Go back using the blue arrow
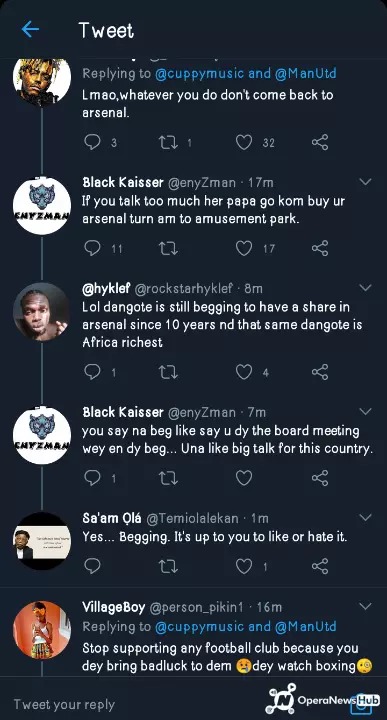Viewport: 387px width, 720px height. [x=30, y=30]
